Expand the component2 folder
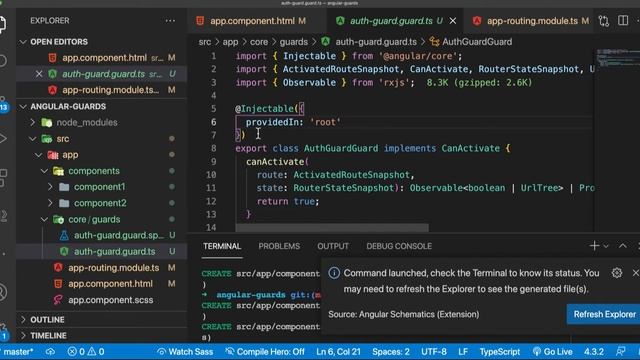Image resolution: width=640 pixels, height=360 pixels. (x=50, y=203)
